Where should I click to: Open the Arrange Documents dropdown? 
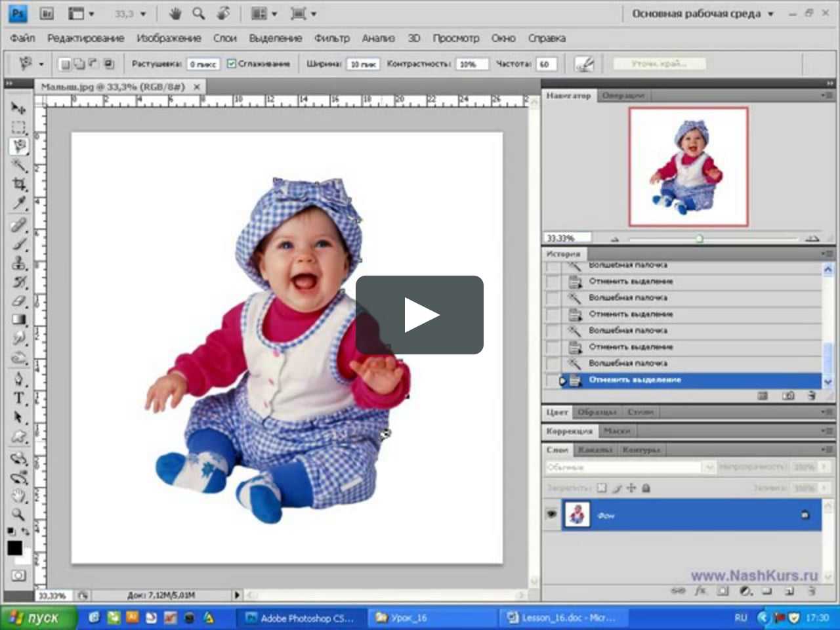(x=264, y=13)
